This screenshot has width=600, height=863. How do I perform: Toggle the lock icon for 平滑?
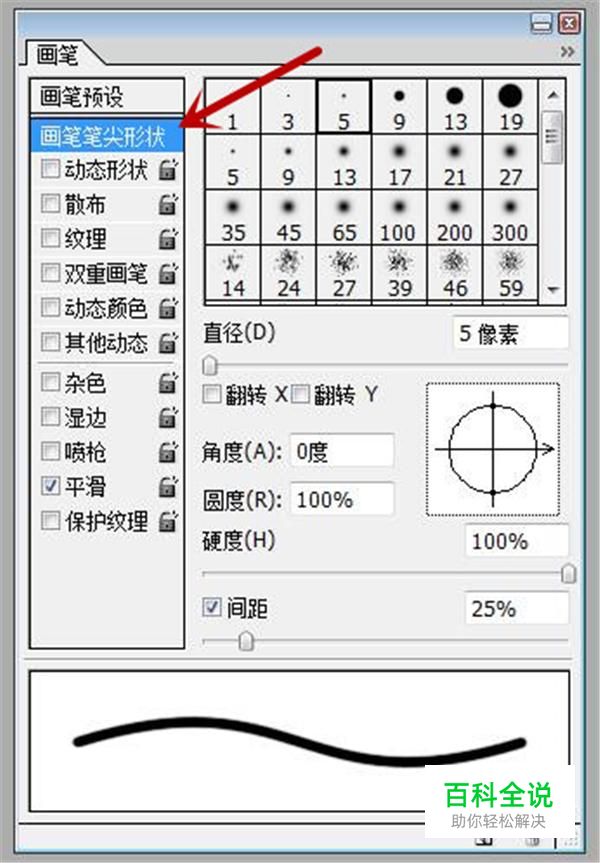(x=168, y=487)
